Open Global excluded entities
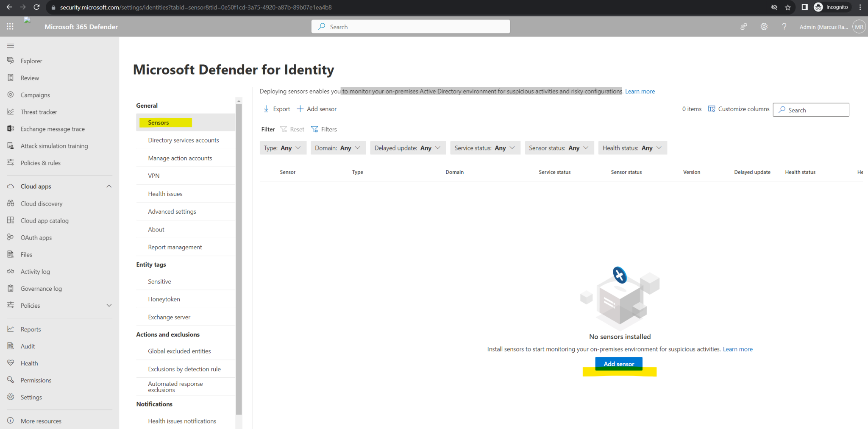The image size is (868, 429). click(x=186, y=351)
